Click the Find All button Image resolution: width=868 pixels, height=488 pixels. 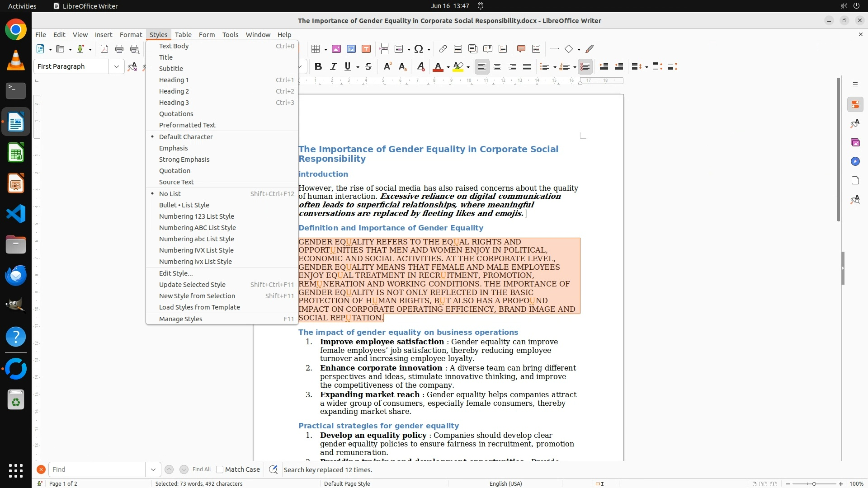point(201,469)
